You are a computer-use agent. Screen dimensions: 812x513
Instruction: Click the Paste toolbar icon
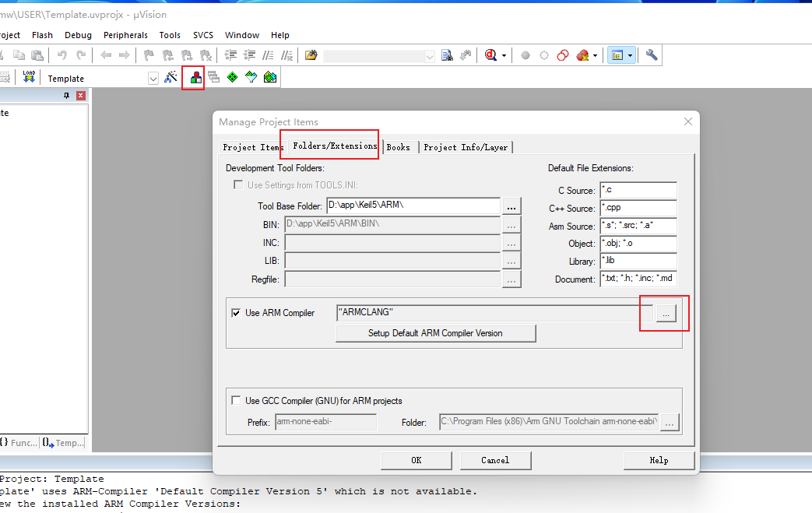point(37,54)
